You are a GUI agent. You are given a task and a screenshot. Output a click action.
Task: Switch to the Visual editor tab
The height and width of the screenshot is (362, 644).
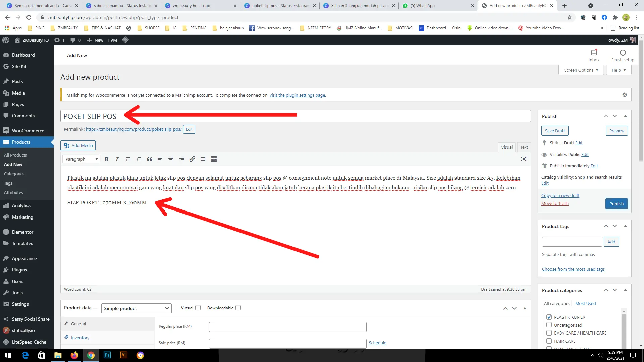pyautogui.click(x=506, y=147)
